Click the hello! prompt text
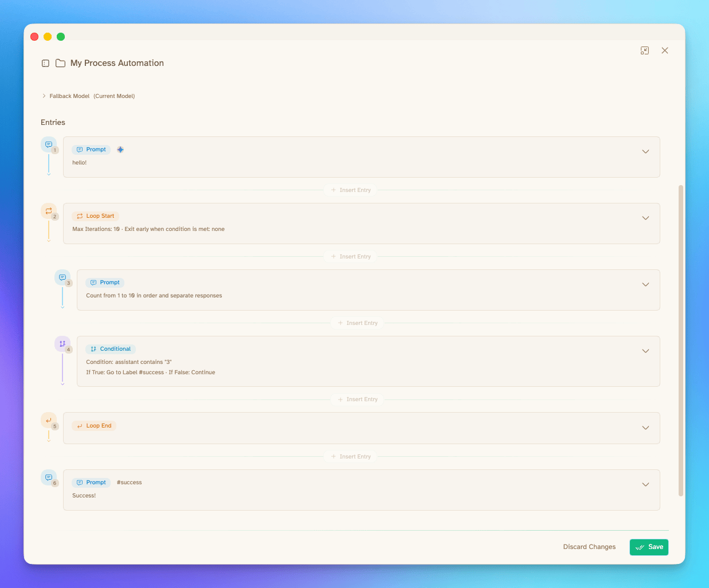Viewport: 709px width, 588px height. click(x=80, y=163)
